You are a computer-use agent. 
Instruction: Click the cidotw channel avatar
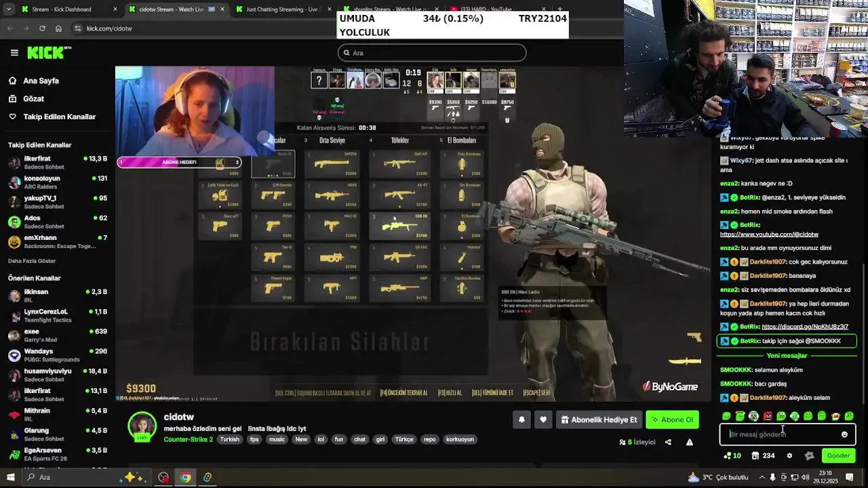(x=142, y=426)
